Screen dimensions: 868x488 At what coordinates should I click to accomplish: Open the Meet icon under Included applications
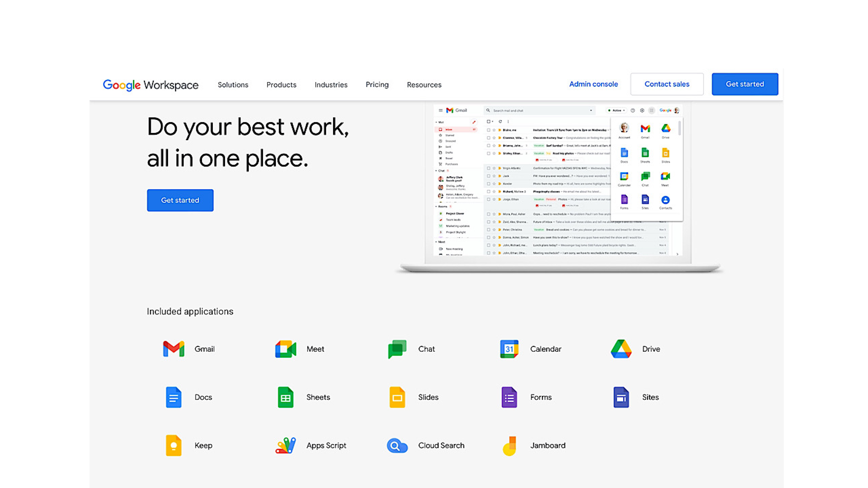click(285, 349)
